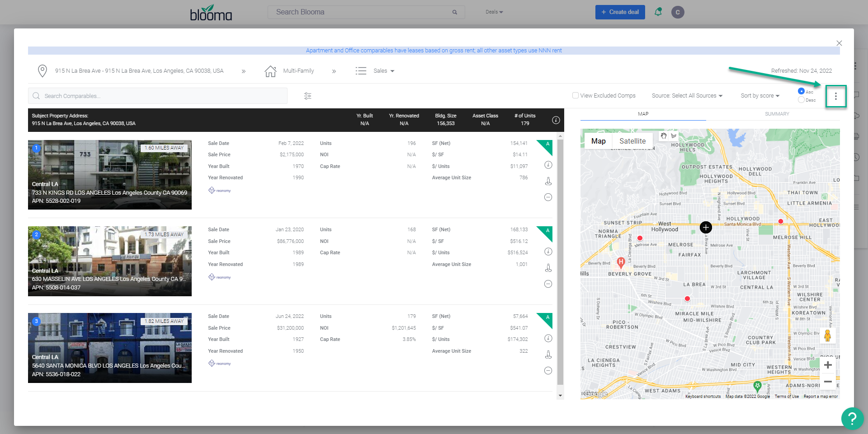The image size is (868, 434).
Task: Open info icon for 5640 Santa Monica Blvd comp
Action: 548,338
